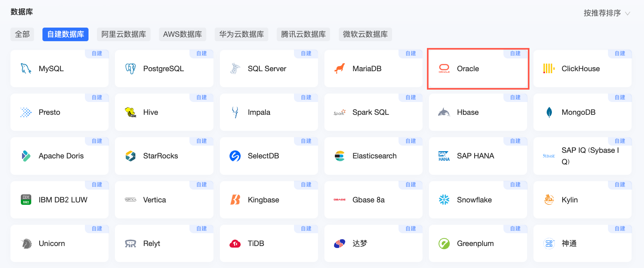The width and height of the screenshot is (644, 268).
Task: Click the Sybase logo icon
Action: 549,156
